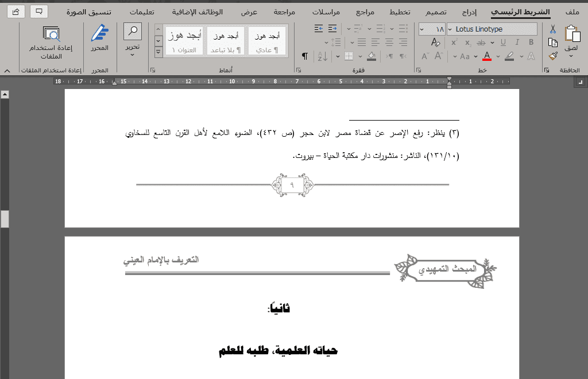Apply the red font color
The width and height of the screenshot is (588, 379).
[x=487, y=56]
